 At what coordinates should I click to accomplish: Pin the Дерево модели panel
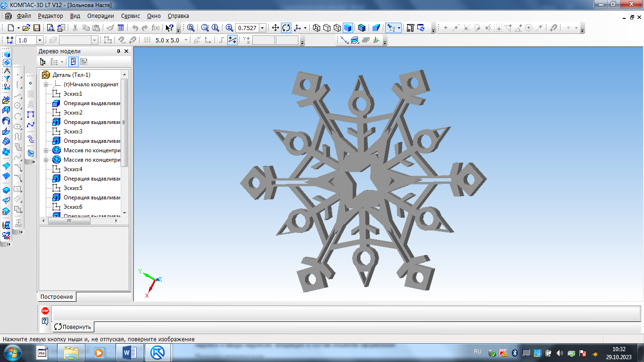click(x=119, y=51)
